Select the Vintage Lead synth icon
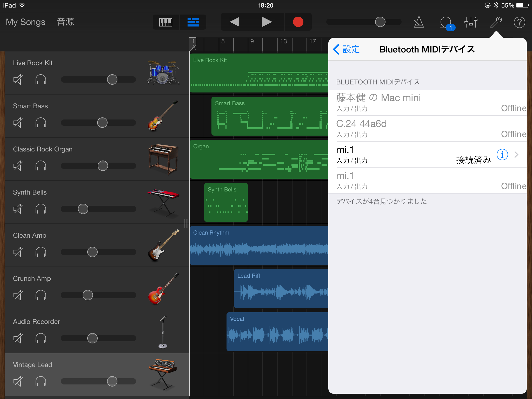 (163, 375)
